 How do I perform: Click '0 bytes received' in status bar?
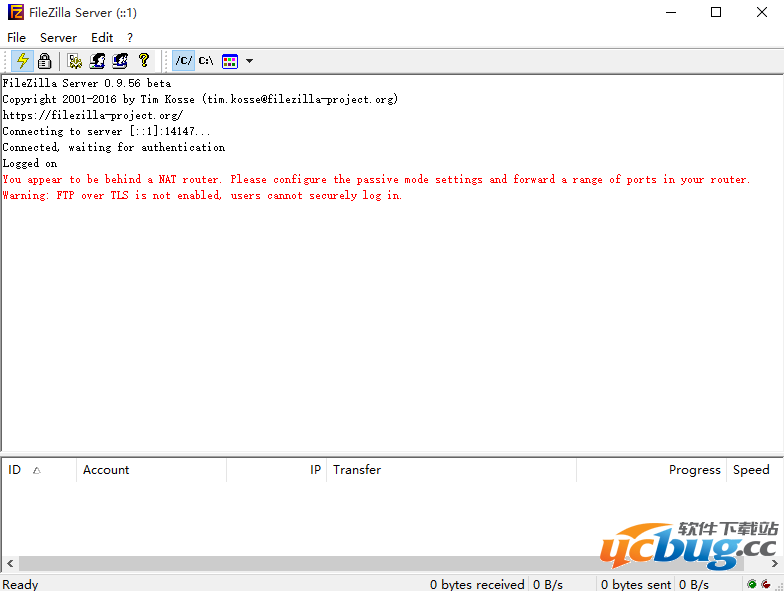coord(477,584)
